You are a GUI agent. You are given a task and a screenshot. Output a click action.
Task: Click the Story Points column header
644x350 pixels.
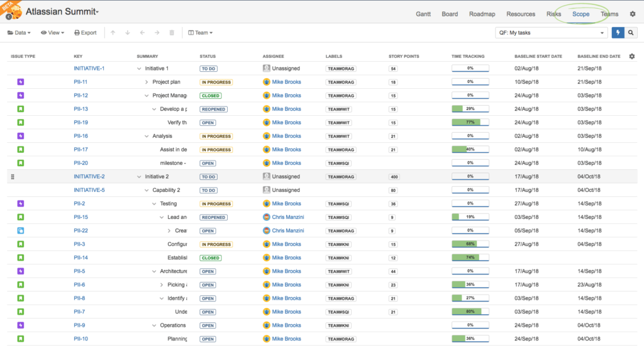click(x=404, y=57)
